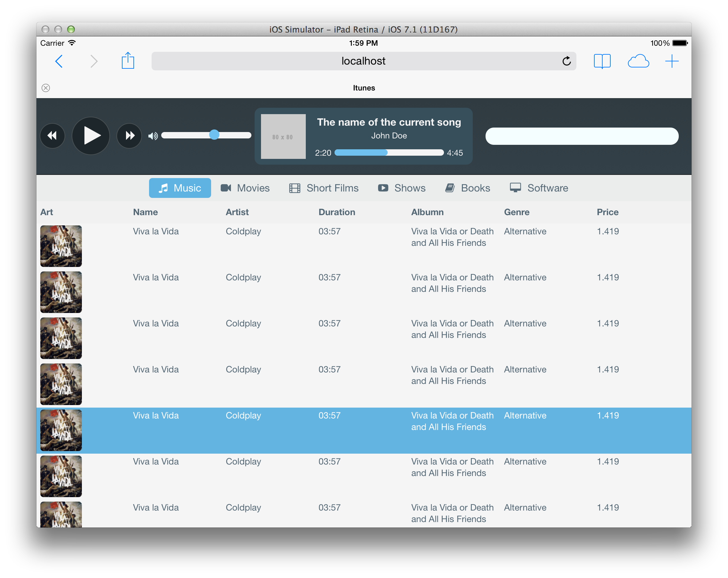Click the book icon beside Books

[x=450, y=188]
